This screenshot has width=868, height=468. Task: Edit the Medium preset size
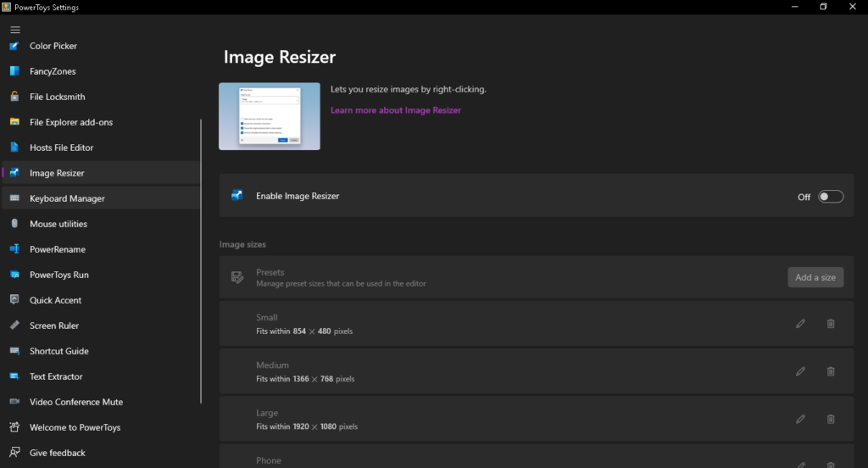click(x=800, y=371)
